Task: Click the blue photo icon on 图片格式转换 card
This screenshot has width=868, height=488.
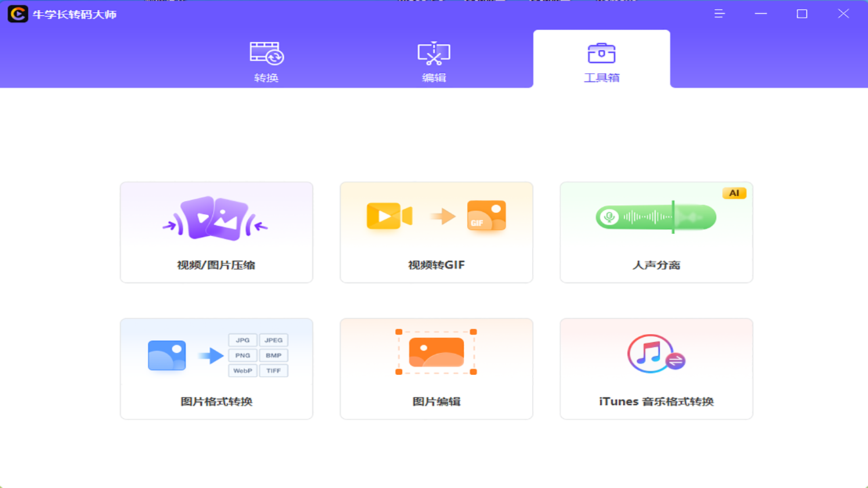Action: click(x=166, y=354)
